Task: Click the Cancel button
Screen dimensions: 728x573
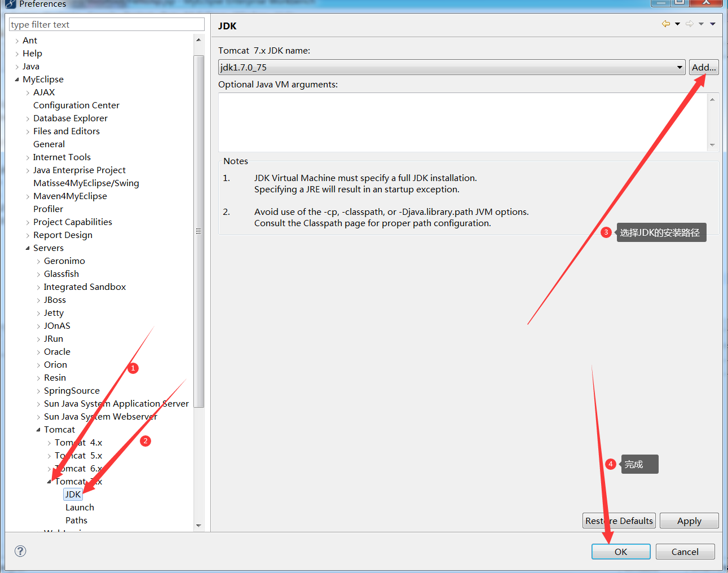Action: (685, 552)
